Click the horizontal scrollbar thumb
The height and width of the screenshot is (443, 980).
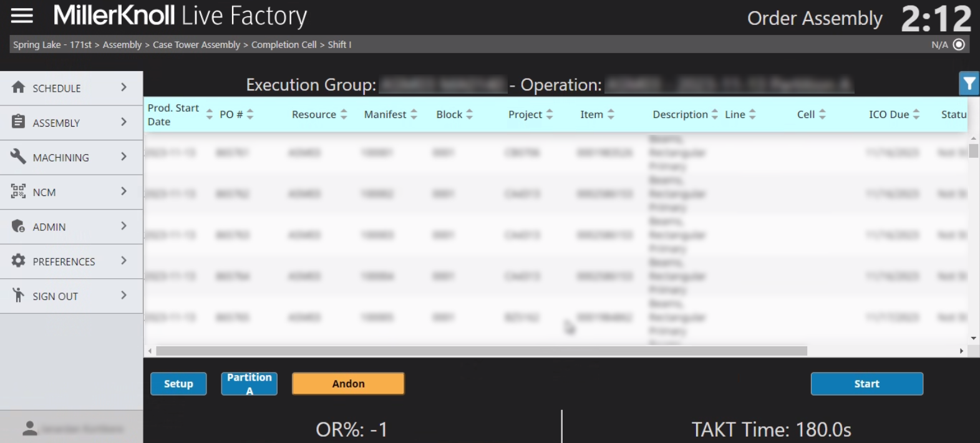point(482,351)
